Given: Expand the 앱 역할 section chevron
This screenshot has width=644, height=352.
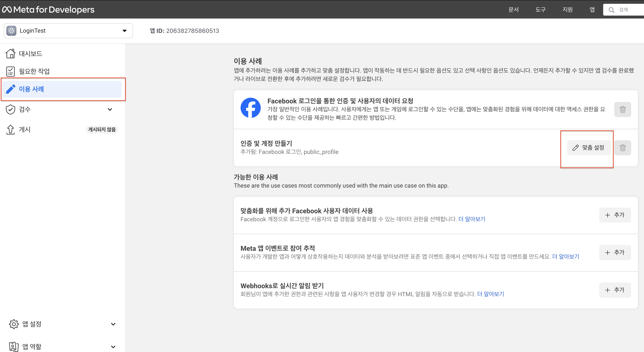Looking at the screenshot, I should pyautogui.click(x=113, y=347).
